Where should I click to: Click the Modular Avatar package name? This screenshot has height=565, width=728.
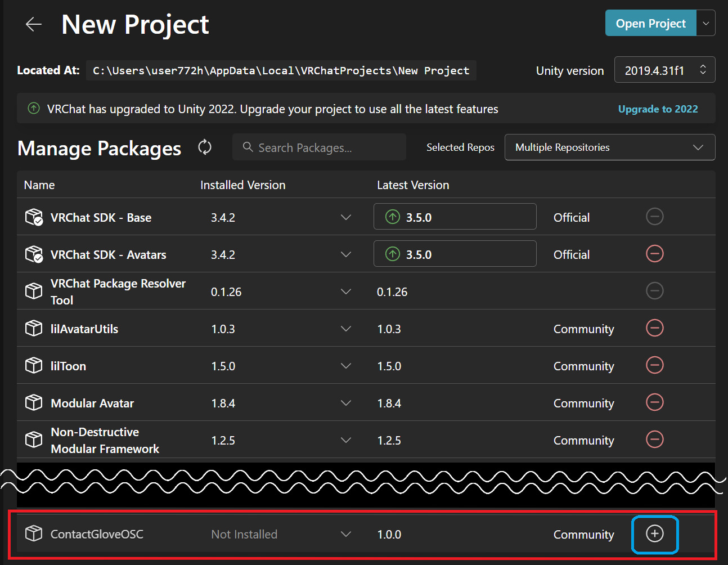tap(92, 403)
